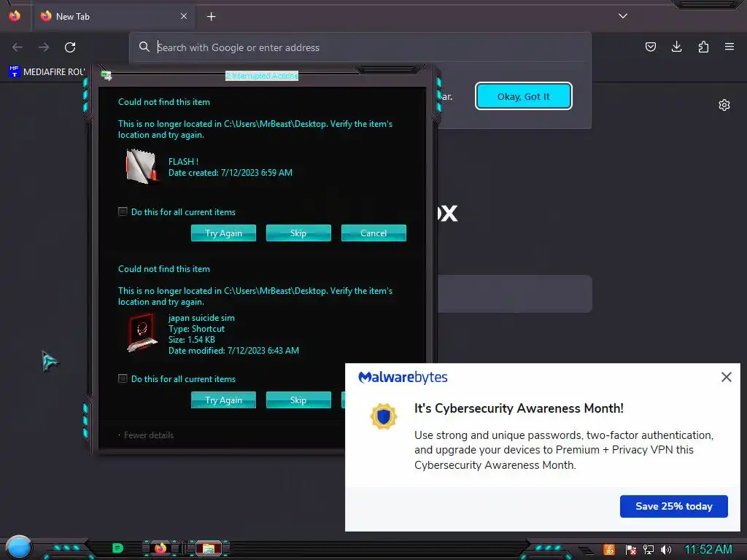
Task: Reload the current Firefox page
Action: click(70, 47)
